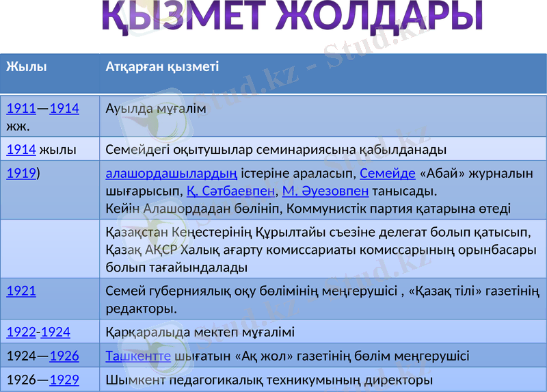547x392 pixels.
Task: Follow the 1919 year link
Action: click(x=21, y=173)
